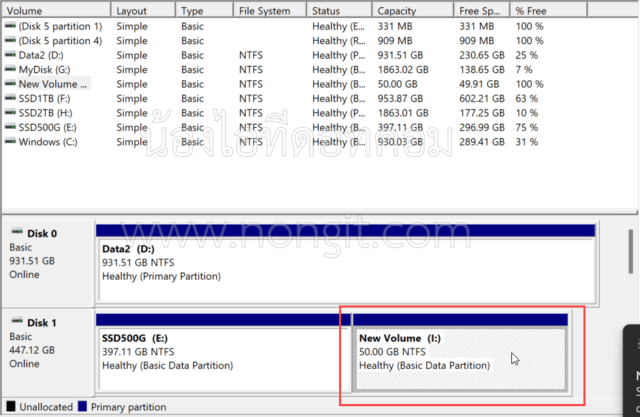Click the 31 % free cell
The height and width of the screenshot is (417, 640).
pyautogui.click(x=527, y=142)
